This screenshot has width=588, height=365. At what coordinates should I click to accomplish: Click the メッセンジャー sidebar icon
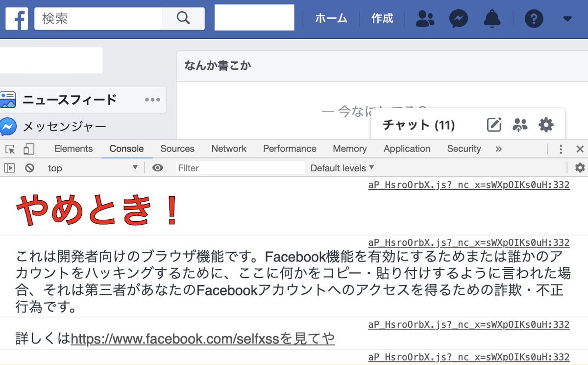point(8,127)
